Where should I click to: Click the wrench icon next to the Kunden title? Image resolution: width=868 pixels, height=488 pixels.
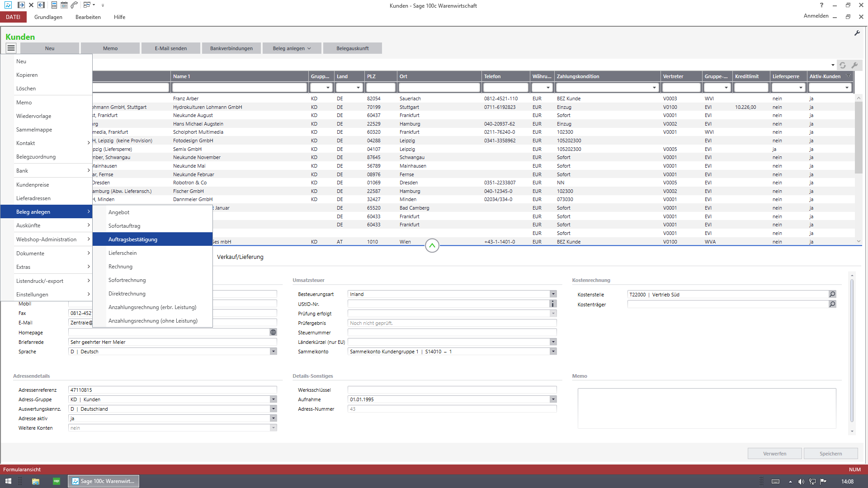pos(858,33)
